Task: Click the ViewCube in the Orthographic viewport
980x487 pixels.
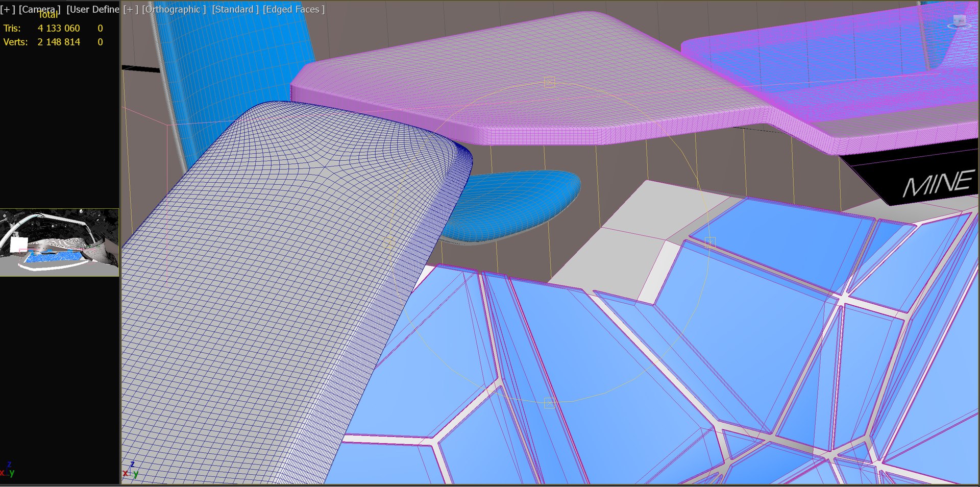Action: tap(959, 21)
